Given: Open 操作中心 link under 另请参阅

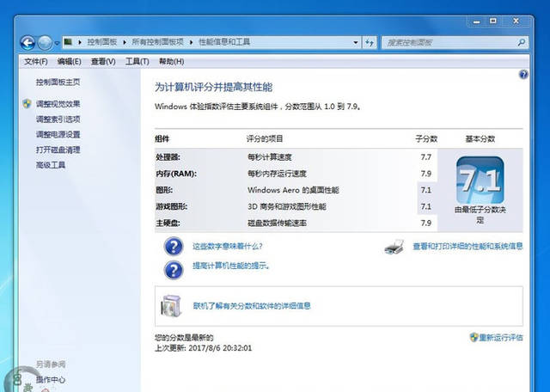Looking at the screenshot, I should click(x=51, y=380).
